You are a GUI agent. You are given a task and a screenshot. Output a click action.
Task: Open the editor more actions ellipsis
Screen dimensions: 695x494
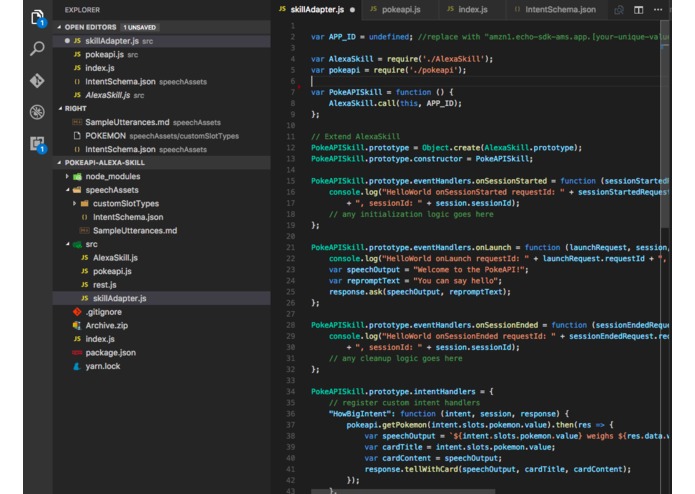(x=658, y=10)
